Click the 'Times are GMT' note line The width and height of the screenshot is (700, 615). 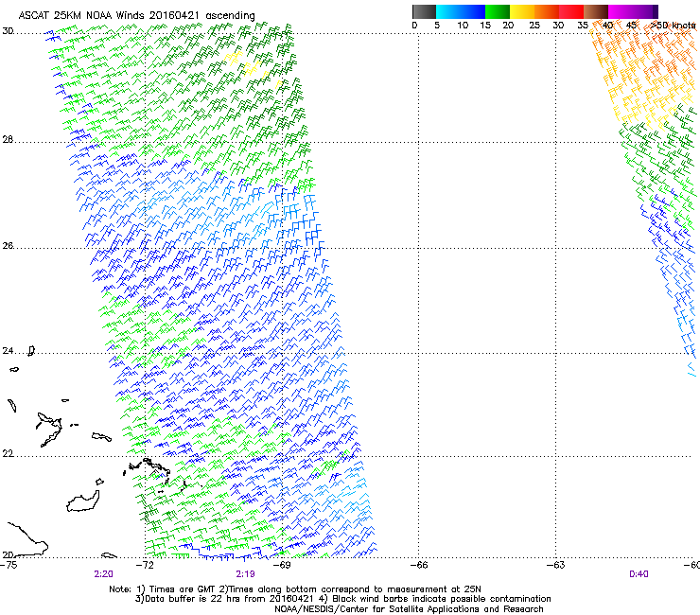coord(295,589)
